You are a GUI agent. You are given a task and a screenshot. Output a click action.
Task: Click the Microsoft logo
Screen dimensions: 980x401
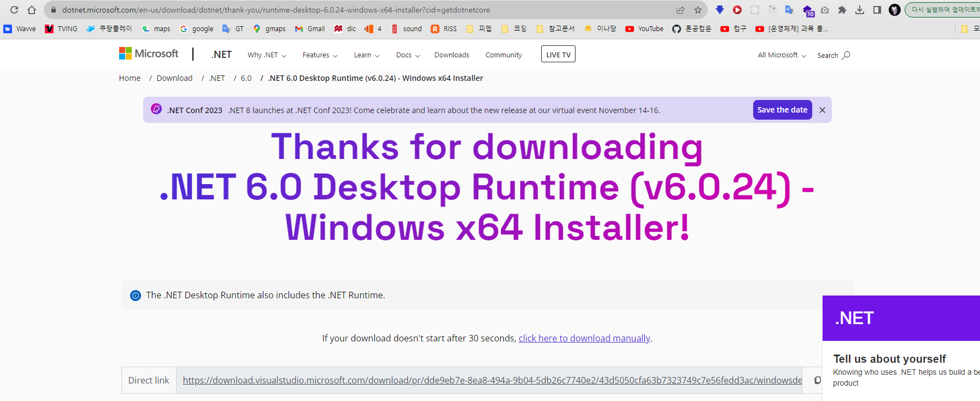149,54
